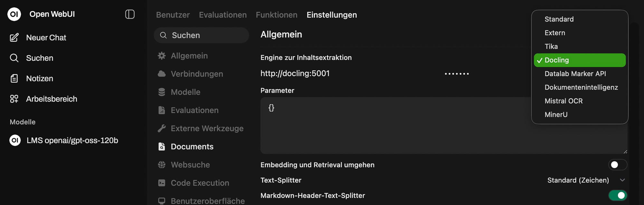Switch to the Benutzer tab

pyautogui.click(x=173, y=15)
